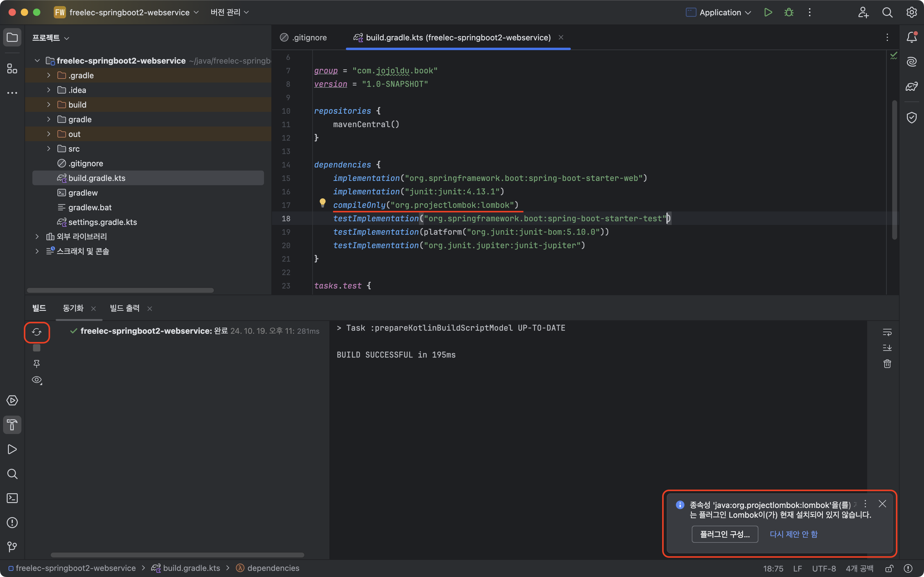Click the 플러그인 구성... button

(x=724, y=534)
